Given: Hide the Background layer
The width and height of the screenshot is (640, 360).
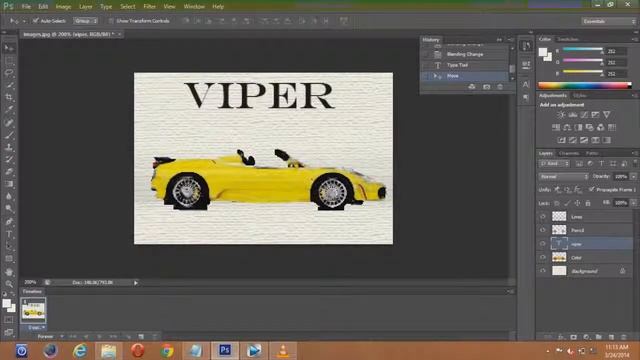Looking at the screenshot, I should coord(543,271).
